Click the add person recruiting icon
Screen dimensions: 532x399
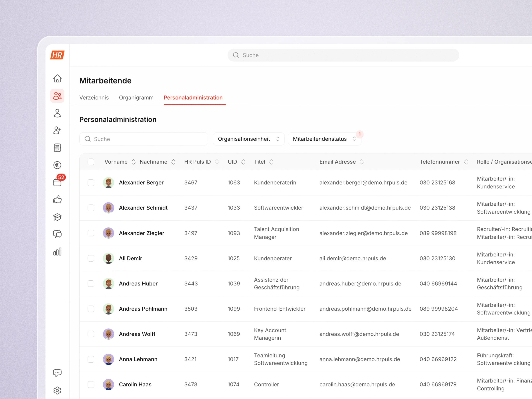tap(57, 130)
